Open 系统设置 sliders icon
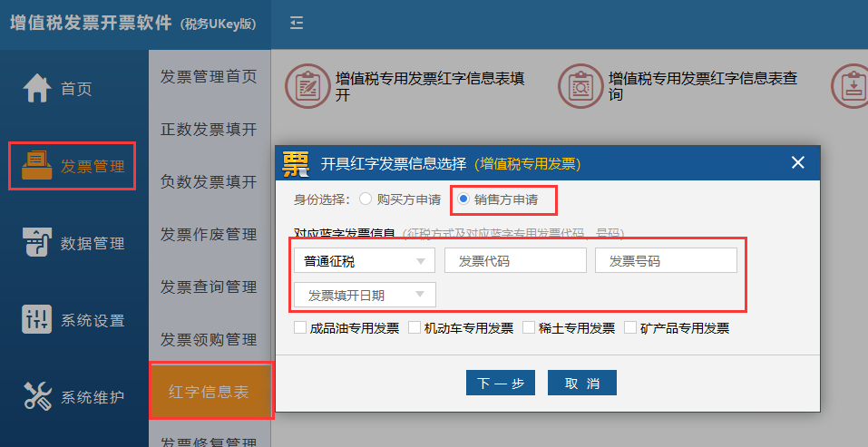The width and height of the screenshot is (868, 447). pyautogui.click(x=36, y=319)
